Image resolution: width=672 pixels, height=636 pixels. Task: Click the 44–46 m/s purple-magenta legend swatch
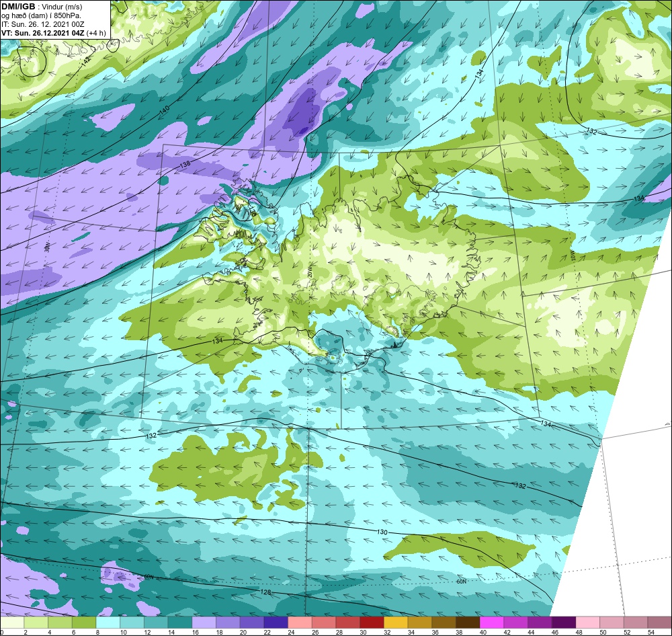[540, 623]
